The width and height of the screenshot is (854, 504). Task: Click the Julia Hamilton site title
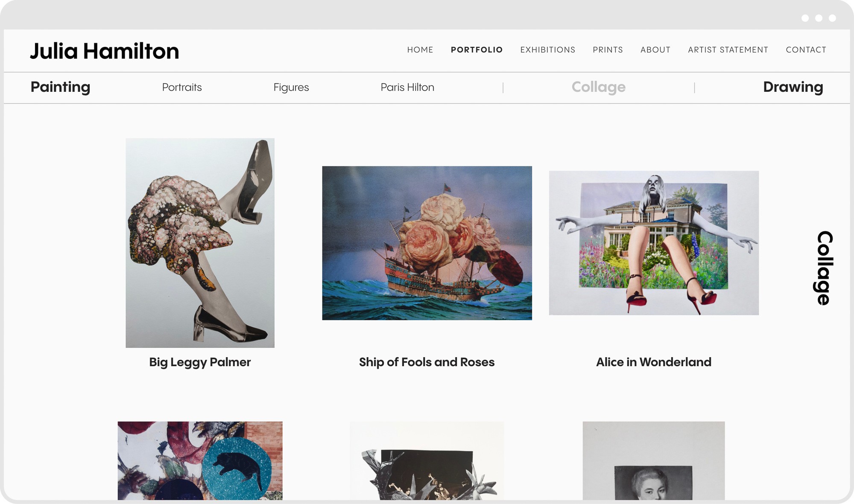pyautogui.click(x=104, y=51)
